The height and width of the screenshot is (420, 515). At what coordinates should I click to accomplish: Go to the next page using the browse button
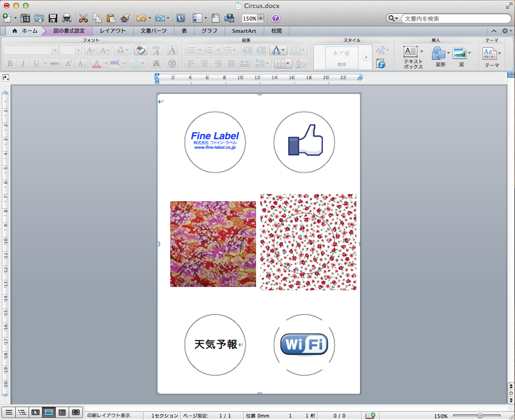[x=511, y=400]
